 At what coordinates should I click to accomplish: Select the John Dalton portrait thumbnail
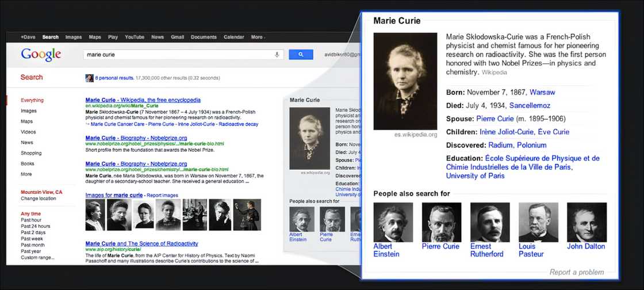tap(586, 222)
